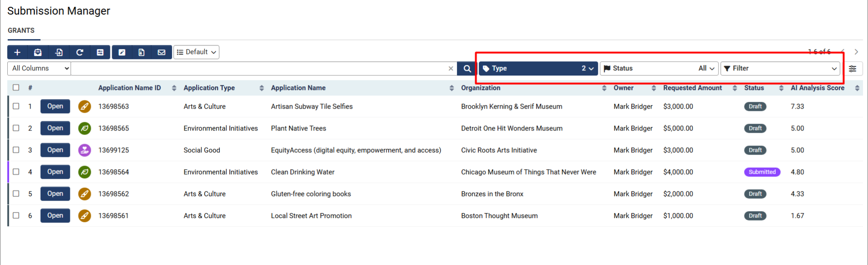Click the plus icon to add a submission
This screenshot has height=265, width=868.
pyautogui.click(x=17, y=52)
